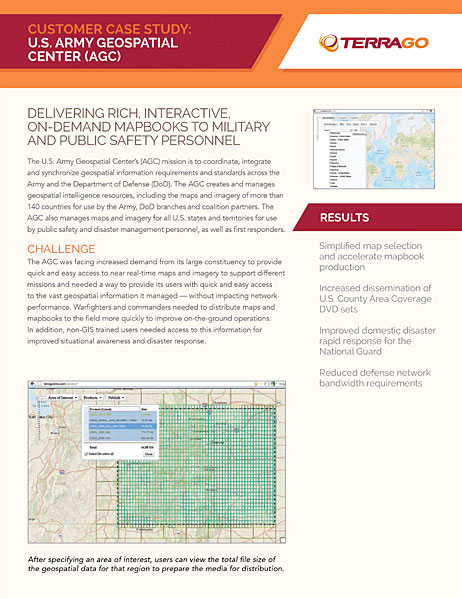Click 'Increased dissemination of' result text

click(375, 288)
